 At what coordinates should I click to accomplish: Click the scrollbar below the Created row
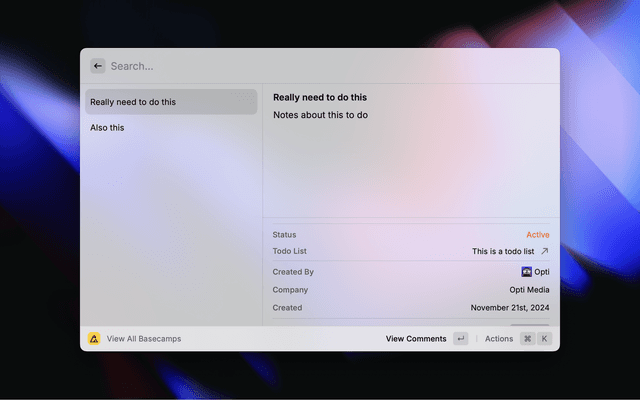529,324
